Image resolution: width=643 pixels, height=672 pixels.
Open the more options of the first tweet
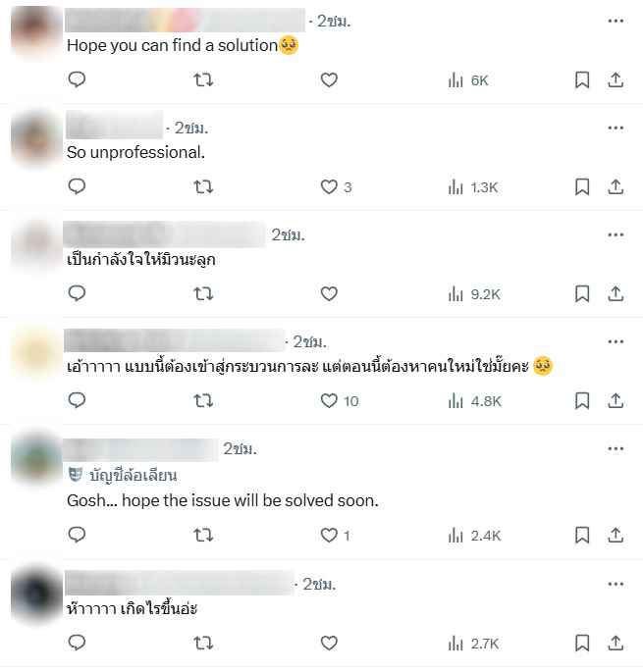click(x=616, y=21)
